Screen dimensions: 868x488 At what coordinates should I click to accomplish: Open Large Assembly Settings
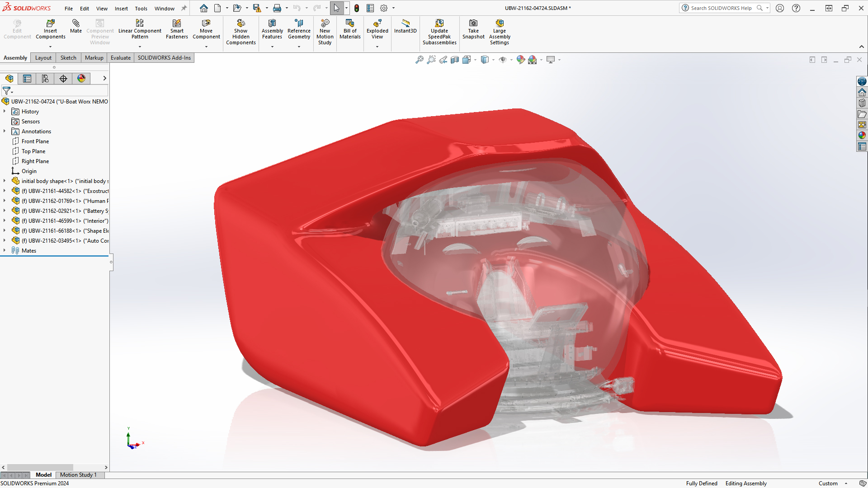point(500,32)
